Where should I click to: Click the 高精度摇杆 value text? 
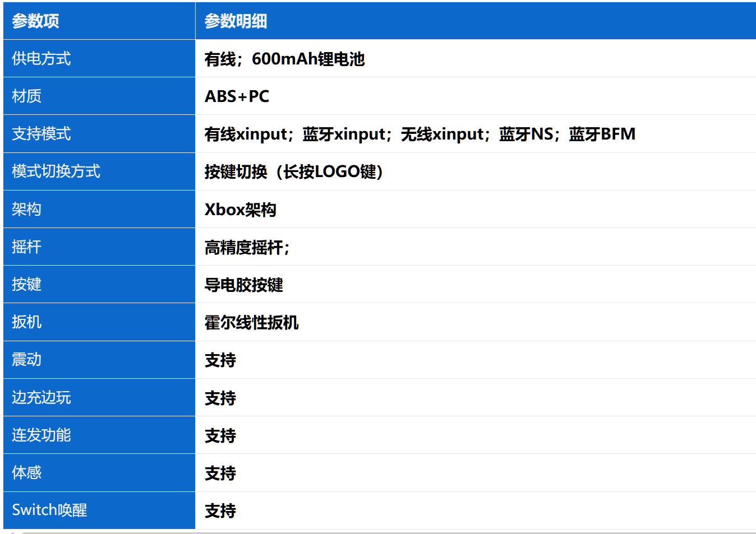(x=245, y=247)
